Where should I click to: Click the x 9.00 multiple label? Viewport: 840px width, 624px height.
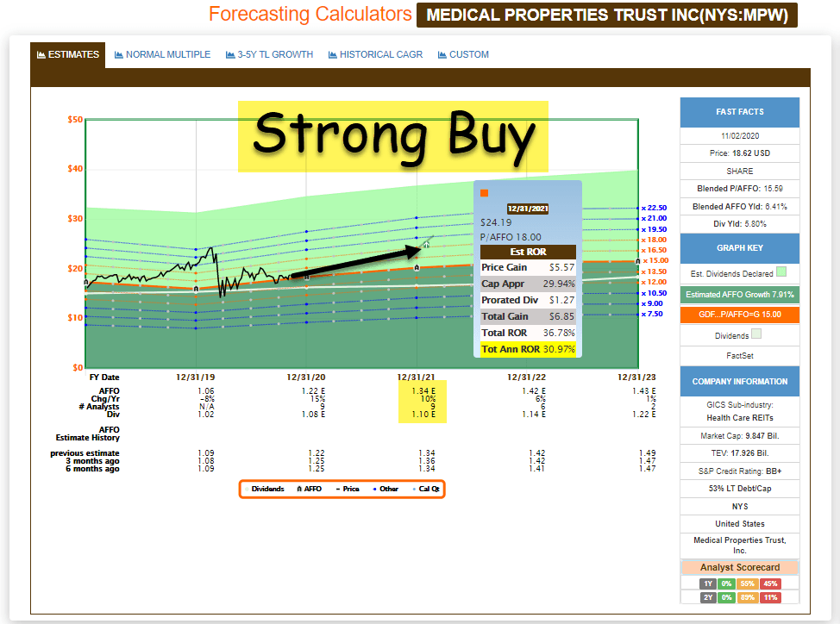coord(652,303)
